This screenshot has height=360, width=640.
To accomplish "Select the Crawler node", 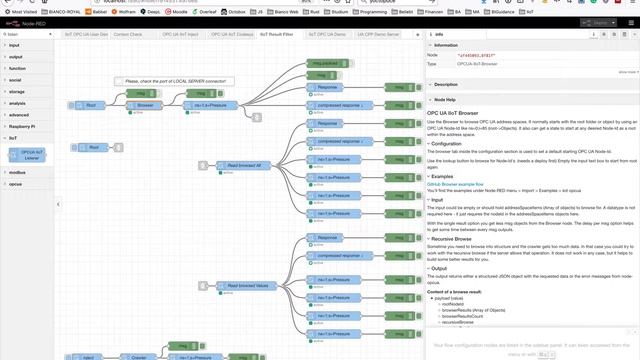I will (139, 357).
